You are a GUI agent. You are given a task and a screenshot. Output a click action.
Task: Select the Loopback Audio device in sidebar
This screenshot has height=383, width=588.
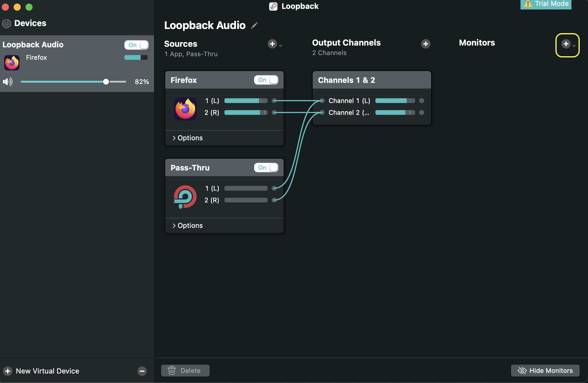pos(77,64)
